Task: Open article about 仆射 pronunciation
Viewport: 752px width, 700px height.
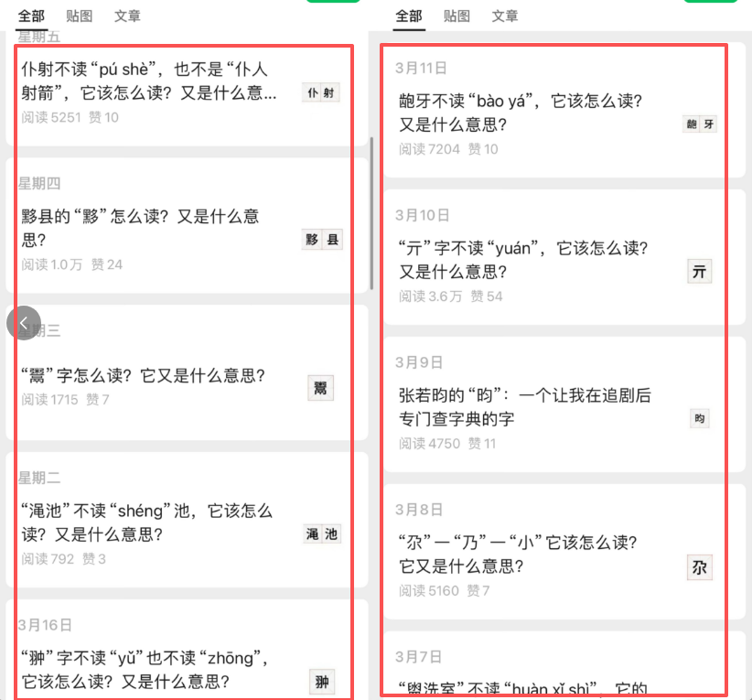Action: pos(149,81)
